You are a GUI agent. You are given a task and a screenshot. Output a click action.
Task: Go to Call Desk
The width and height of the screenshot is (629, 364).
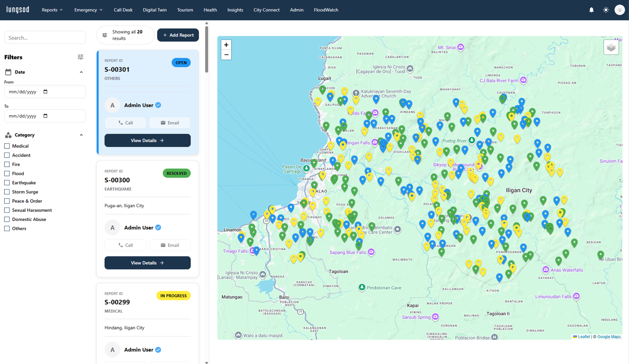point(123,10)
